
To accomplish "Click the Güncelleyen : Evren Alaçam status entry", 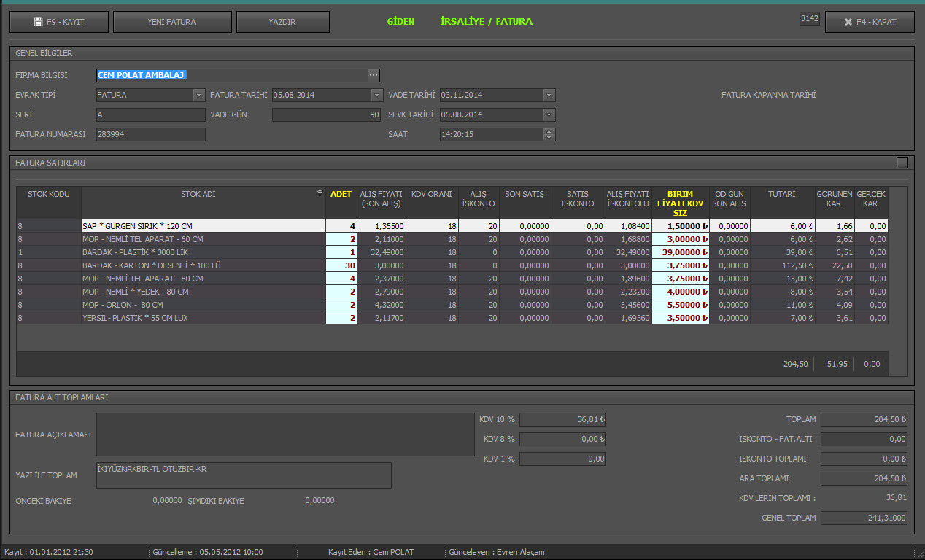I will tap(497, 552).
